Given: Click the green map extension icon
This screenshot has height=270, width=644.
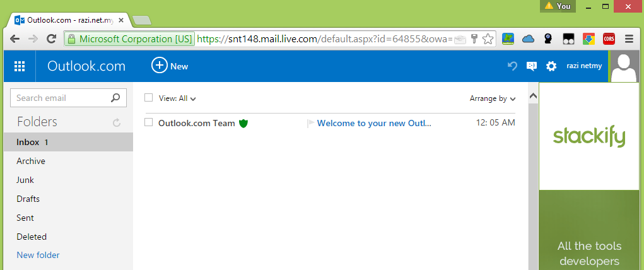Looking at the screenshot, I should [x=508, y=39].
